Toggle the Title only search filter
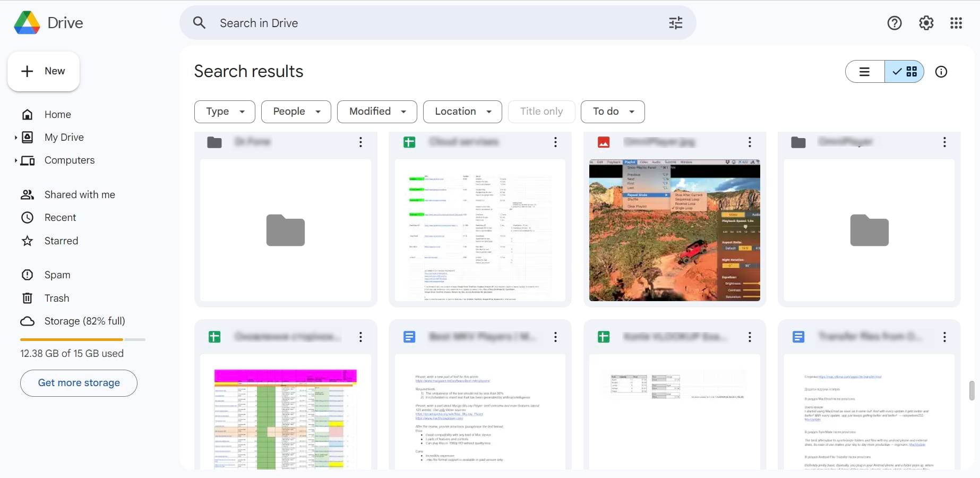The width and height of the screenshot is (980, 478). [x=541, y=112]
